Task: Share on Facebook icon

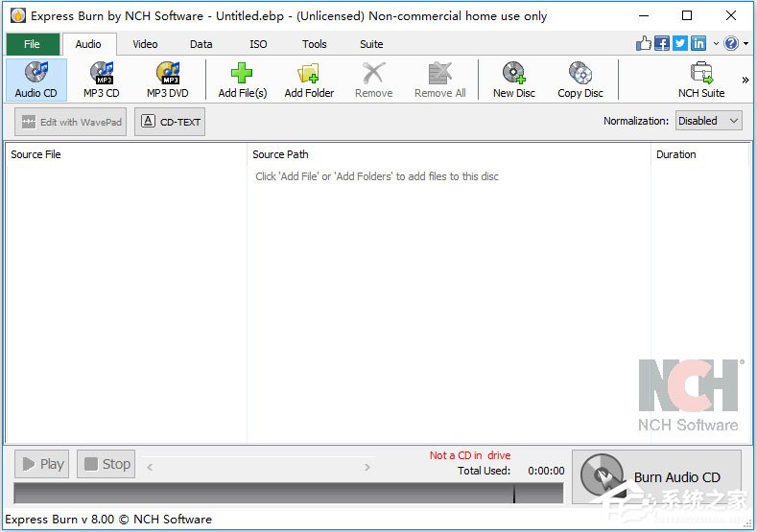Action: click(x=662, y=43)
